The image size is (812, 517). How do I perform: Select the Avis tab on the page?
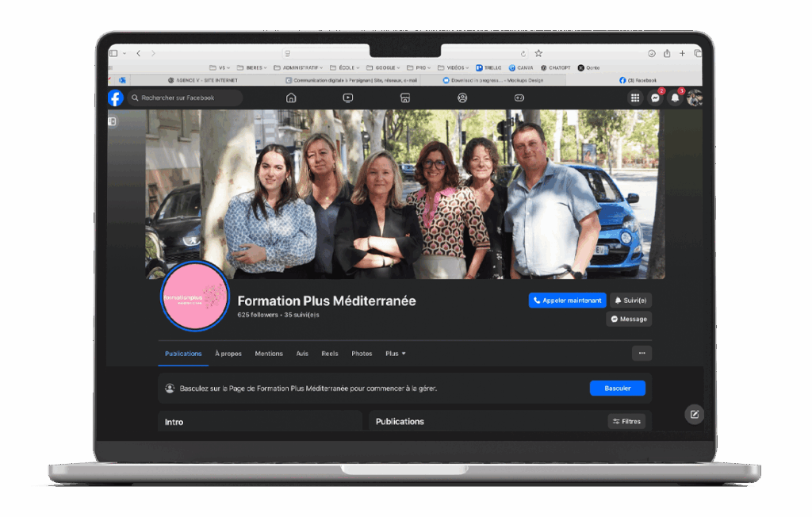click(x=302, y=354)
